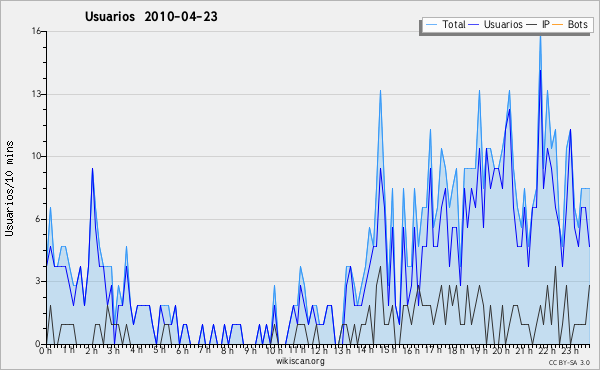This screenshot has height=370, width=600.
Task: Click the '20 h' x-axis label
Action: coord(501,351)
